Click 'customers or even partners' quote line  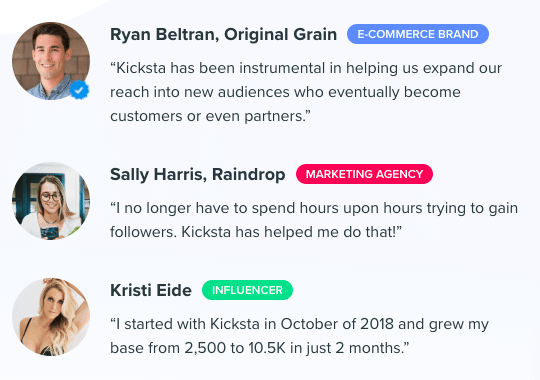[x=210, y=116]
